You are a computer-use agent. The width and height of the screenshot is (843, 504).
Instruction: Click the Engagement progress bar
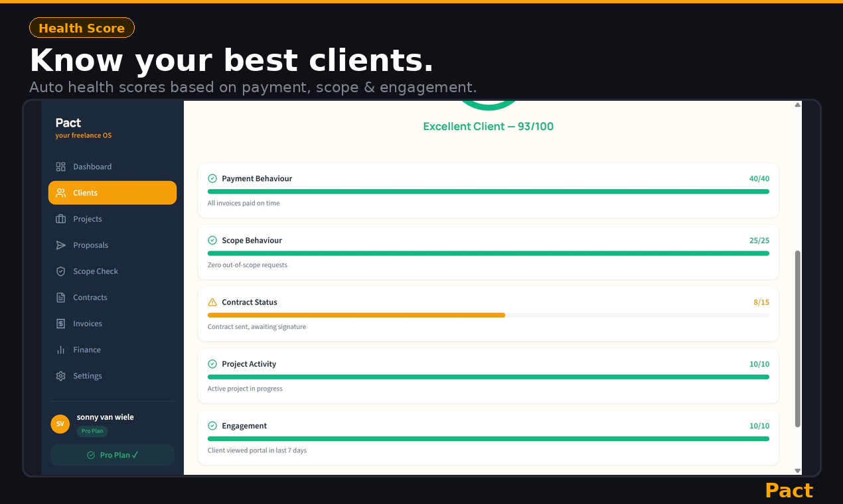489,439
